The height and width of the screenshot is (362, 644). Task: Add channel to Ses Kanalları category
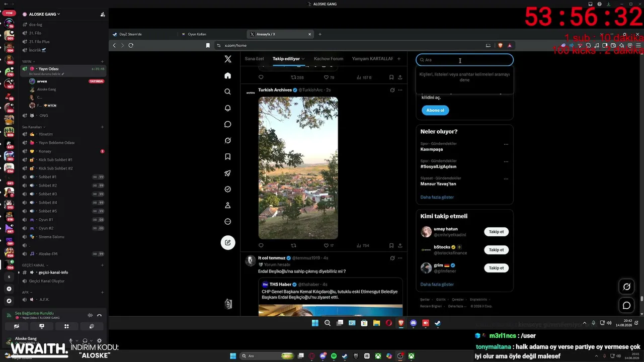coord(102,127)
